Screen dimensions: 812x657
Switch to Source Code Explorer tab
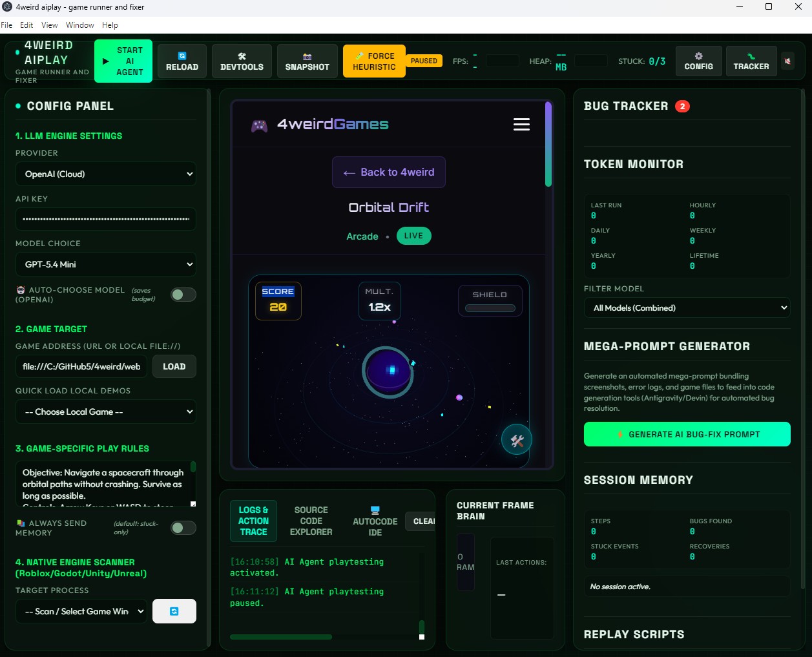tap(311, 521)
